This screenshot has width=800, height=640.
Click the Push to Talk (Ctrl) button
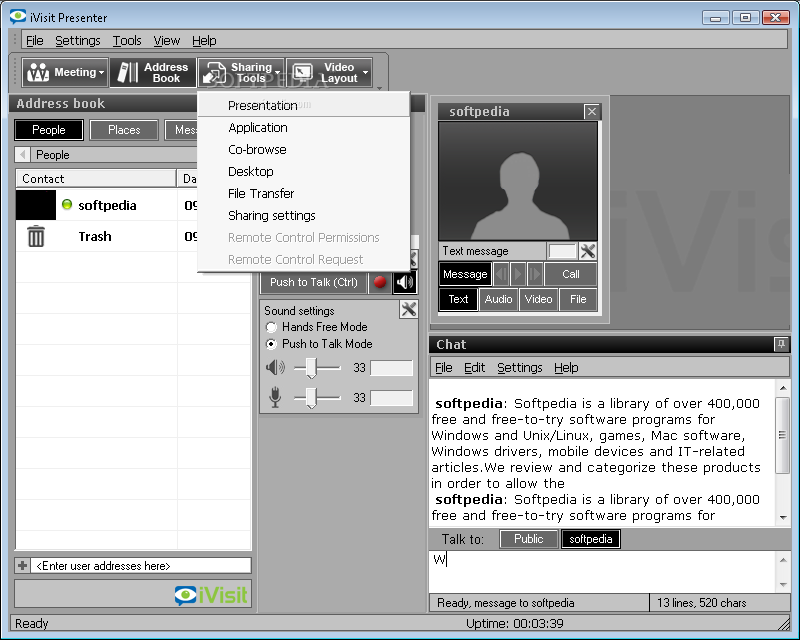(x=314, y=282)
